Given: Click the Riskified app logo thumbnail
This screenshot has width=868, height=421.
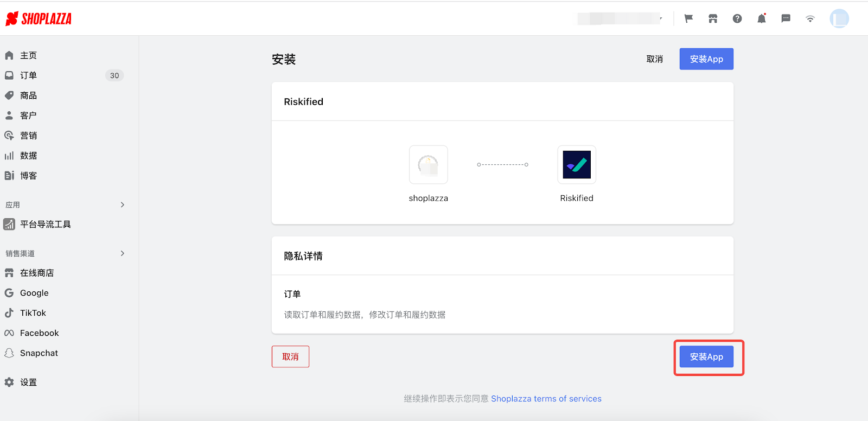Looking at the screenshot, I should pyautogui.click(x=577, y=164).
